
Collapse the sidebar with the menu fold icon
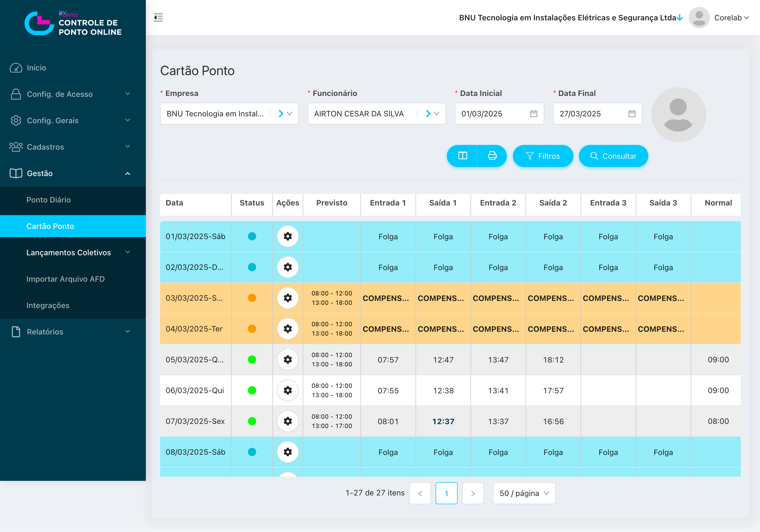(x=158, y=18)
